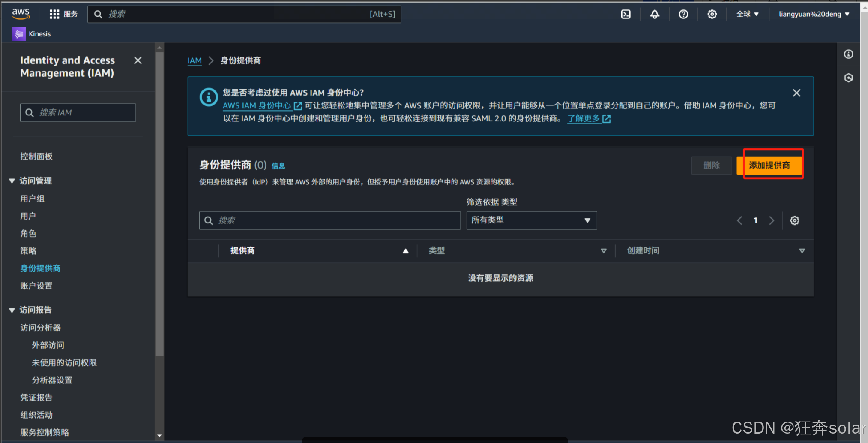
Task: Open the top bar settings gear
Action: (712, 14)
